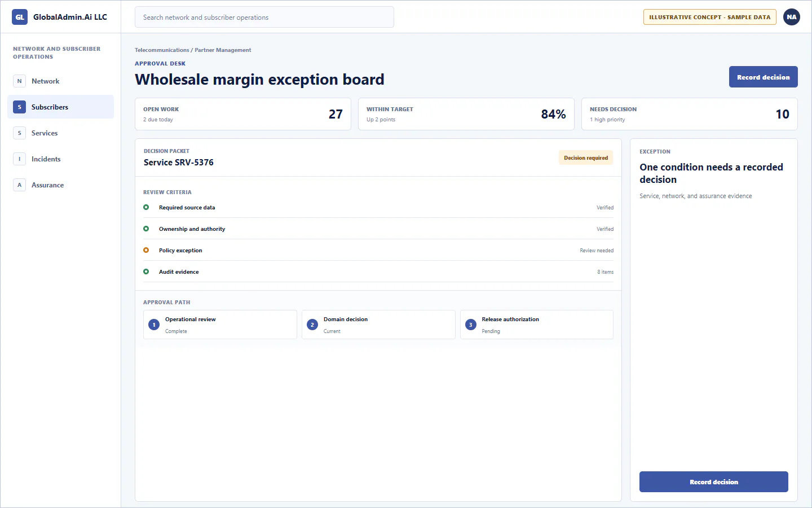
Task: Click the Network letter icon N
Action: click(x=19, y=81)
